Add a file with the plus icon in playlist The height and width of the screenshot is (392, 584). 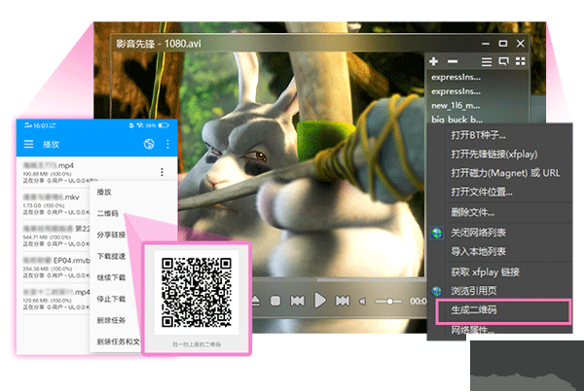click(x=433, y=61)
